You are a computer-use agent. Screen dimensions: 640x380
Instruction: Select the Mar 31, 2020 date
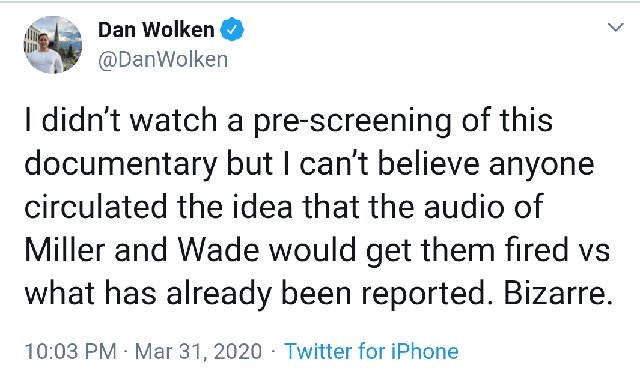pyautogui.click(x=198, y=351)
